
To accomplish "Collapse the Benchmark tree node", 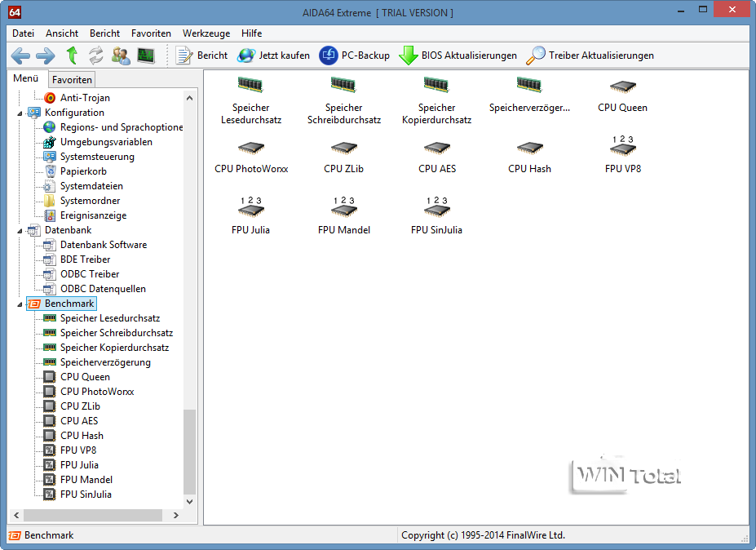I will pos(20,304).
